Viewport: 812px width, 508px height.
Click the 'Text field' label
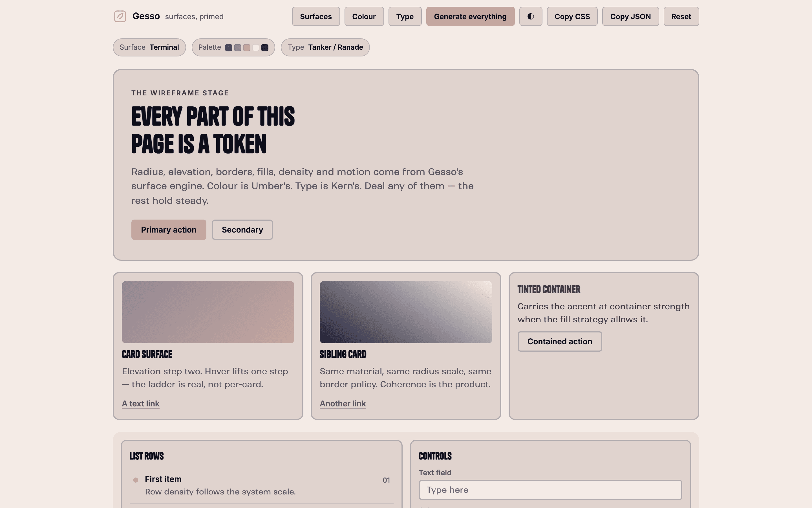pos(435,473)
